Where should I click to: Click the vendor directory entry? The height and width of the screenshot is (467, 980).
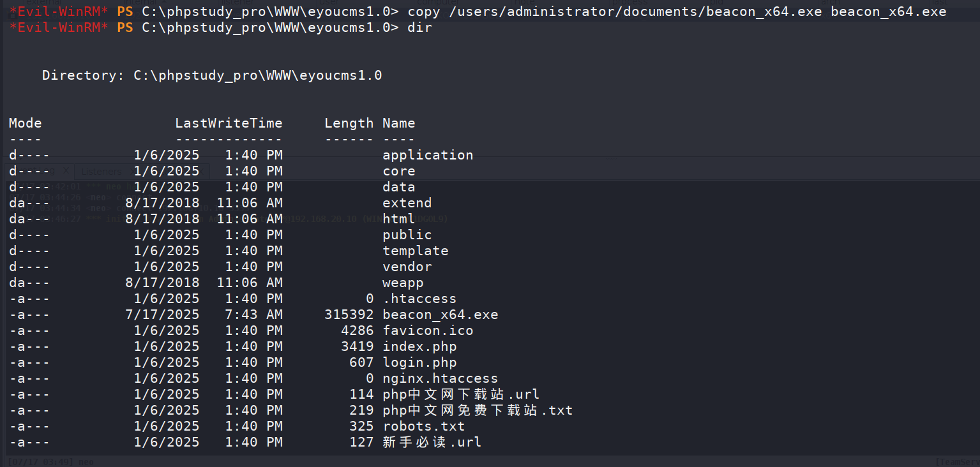coord(407,267)
